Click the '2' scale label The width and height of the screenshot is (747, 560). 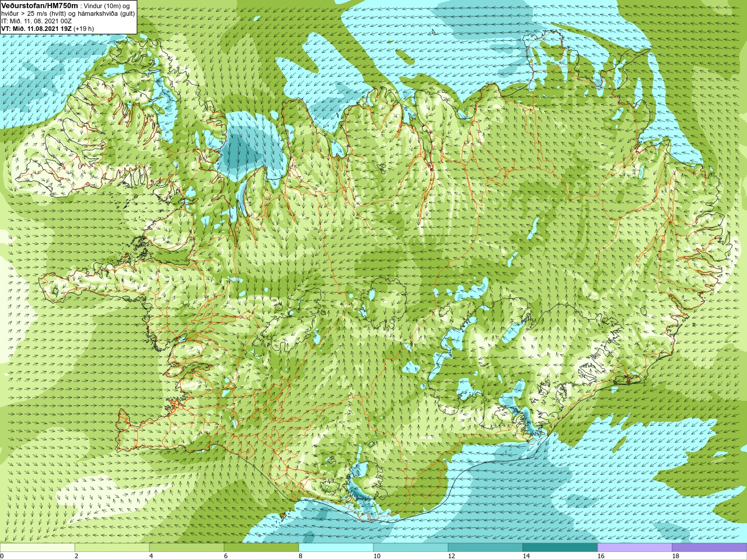(76, 556)
